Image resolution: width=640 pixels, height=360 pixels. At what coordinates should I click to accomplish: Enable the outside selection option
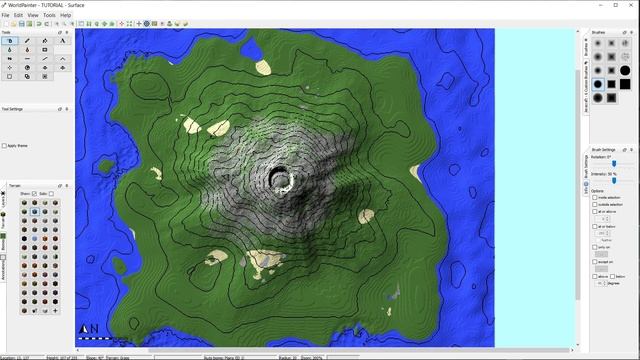[x=595, y=204]
